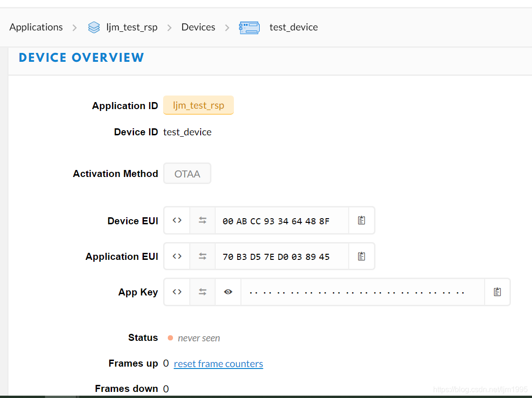This screenshot has height=398, width=532.
Task: Open Applications breadcrumb link
Action: pos(36,27)
